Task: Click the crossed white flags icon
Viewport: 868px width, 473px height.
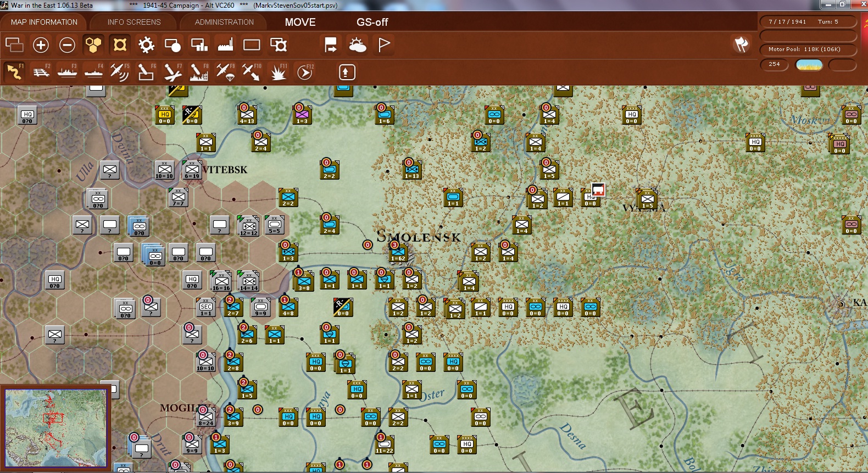Action: point(741,44)
